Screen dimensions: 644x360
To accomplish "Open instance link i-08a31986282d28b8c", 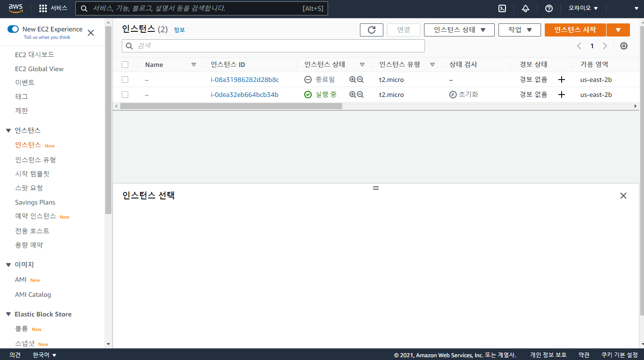I will pos(245,80).
